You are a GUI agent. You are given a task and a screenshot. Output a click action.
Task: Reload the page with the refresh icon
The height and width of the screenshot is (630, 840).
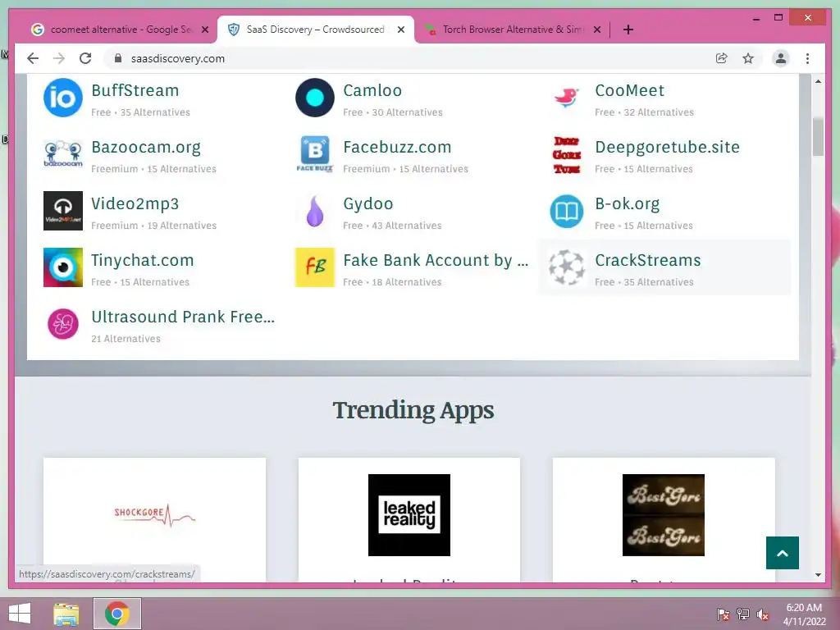(x=85, y=58)
